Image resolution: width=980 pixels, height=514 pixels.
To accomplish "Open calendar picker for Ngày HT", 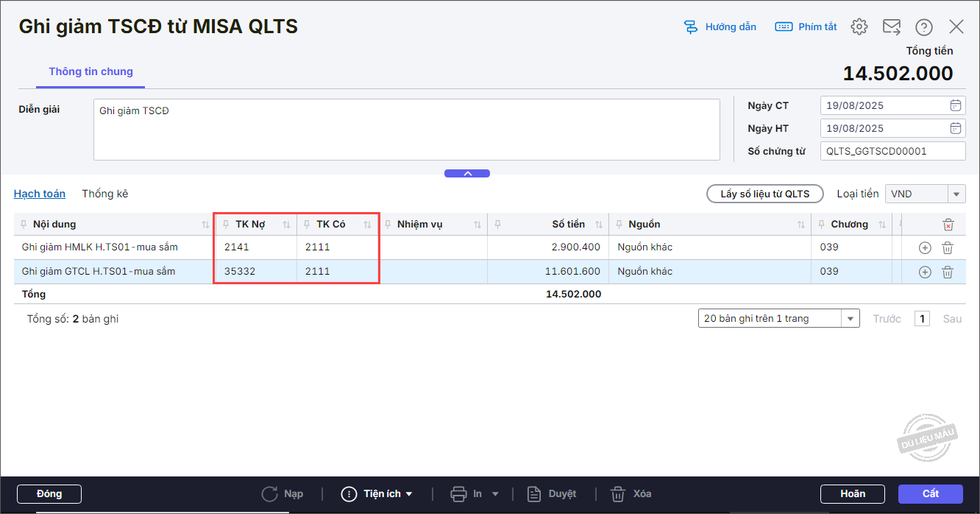I will (956, 128).
